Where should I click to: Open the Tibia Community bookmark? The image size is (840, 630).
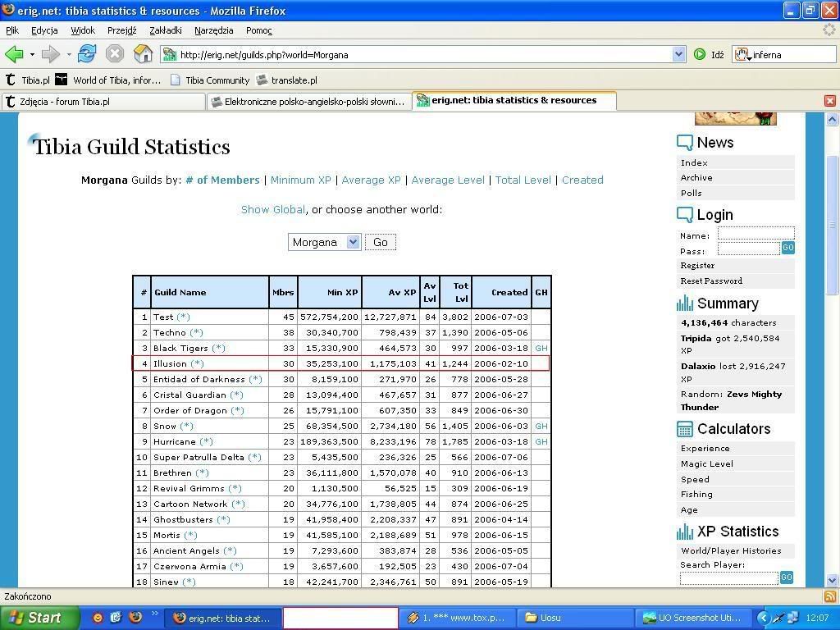click(x=209, y=80)
